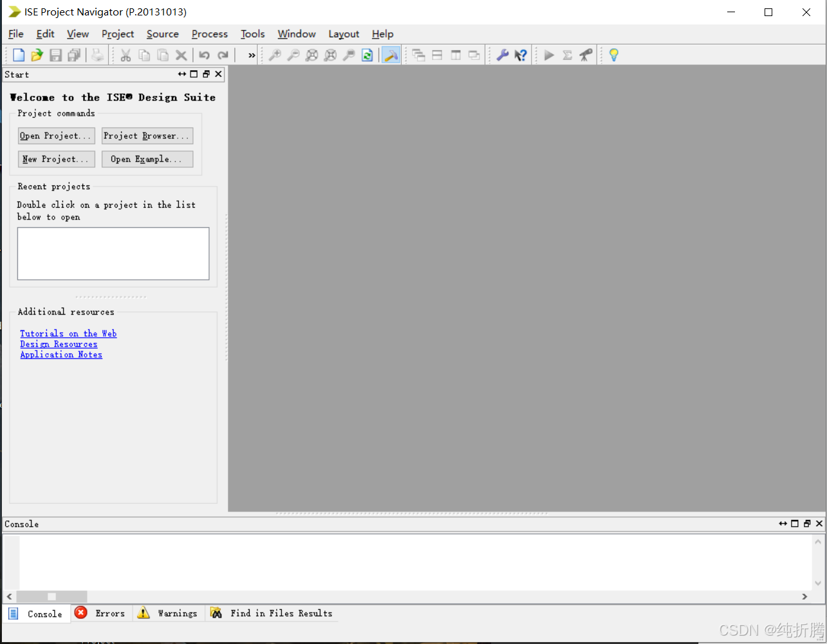Viewport: 827px width, 644px height.
Task: Click the Tile Vertically icon
Action: [x=456, y=55]
